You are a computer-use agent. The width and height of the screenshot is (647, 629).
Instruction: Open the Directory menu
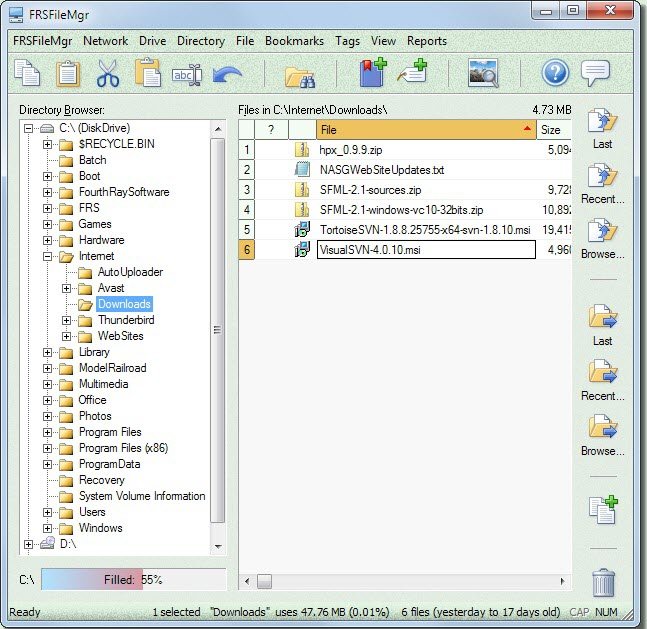point(201,41)
